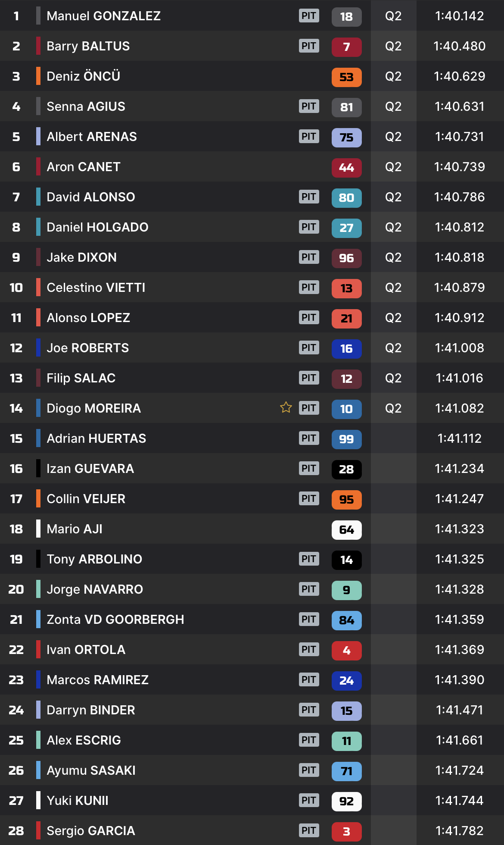This screenshot has height=845, width=504.
Task: Click the green 9 badge for Navarro
Action: click(346, 590)
